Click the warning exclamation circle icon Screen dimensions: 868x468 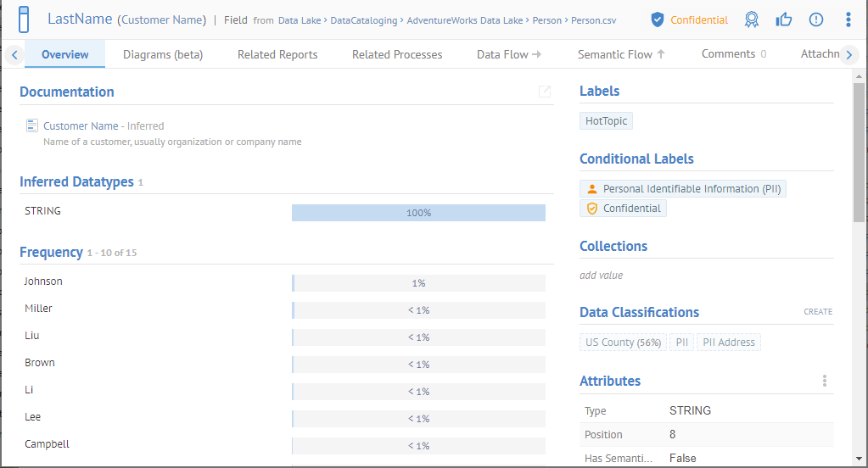point(816,19)
